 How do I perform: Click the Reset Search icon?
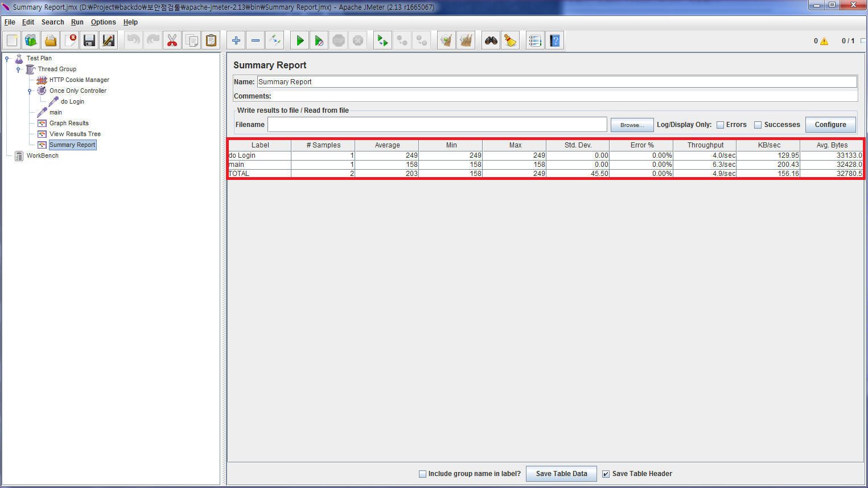[511, 40]
